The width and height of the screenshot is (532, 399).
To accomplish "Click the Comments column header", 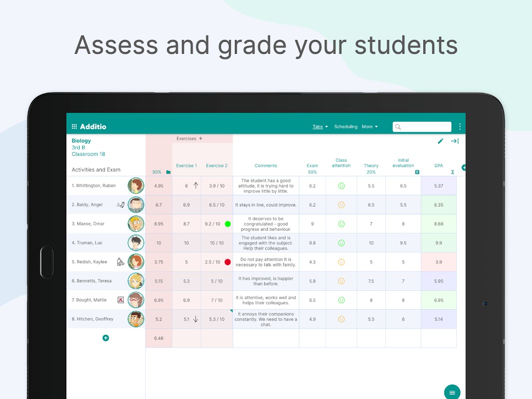I will [266, 166].
